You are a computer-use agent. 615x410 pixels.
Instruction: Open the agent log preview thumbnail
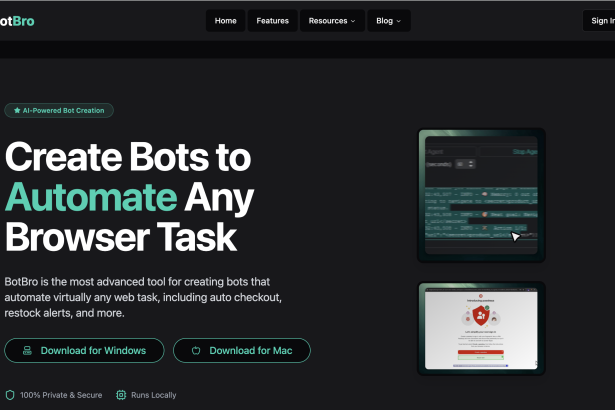[481, 195]
